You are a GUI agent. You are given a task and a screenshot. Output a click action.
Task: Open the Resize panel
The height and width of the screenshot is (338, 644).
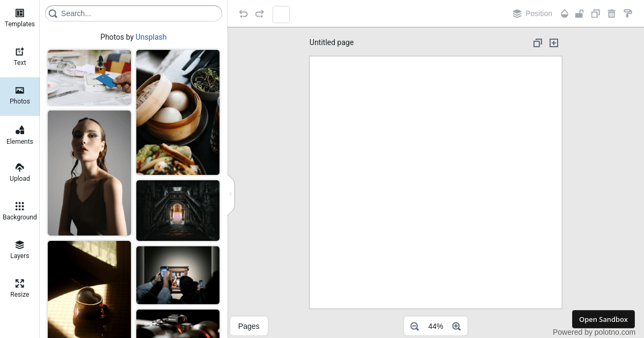pos(20,289)
